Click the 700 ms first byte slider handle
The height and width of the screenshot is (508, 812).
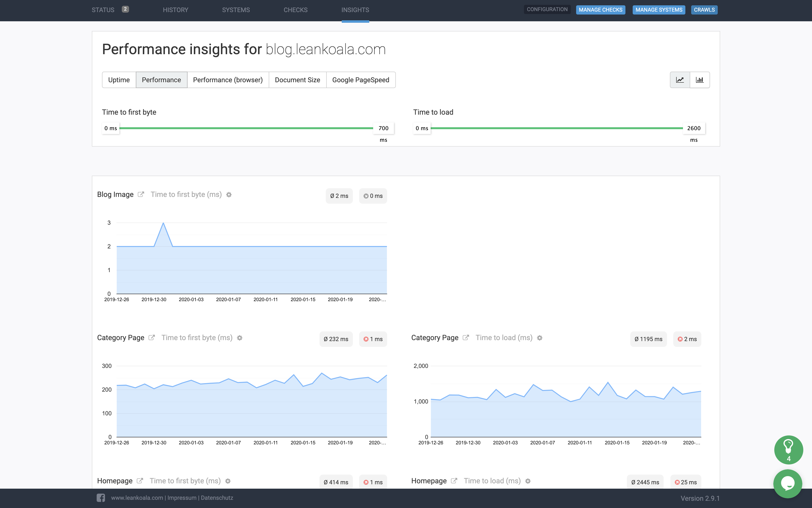pos(384,128)
